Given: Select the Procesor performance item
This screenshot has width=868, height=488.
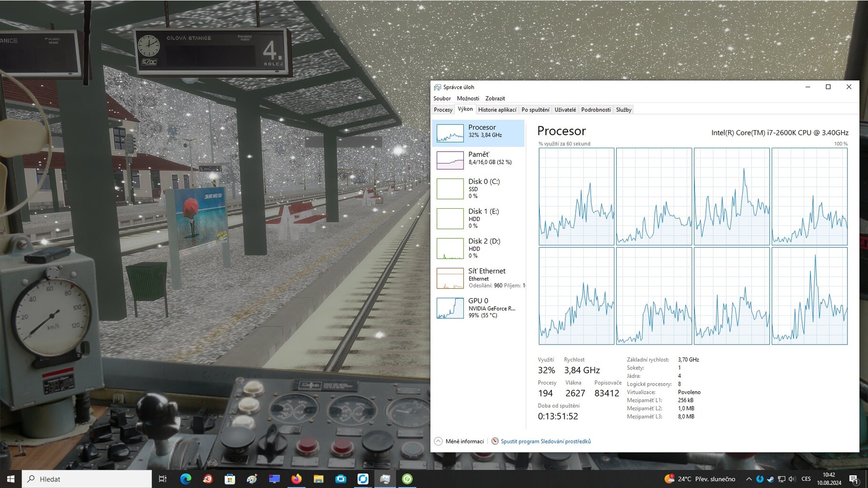Looking at the screenshot, I should pos(478,133).
